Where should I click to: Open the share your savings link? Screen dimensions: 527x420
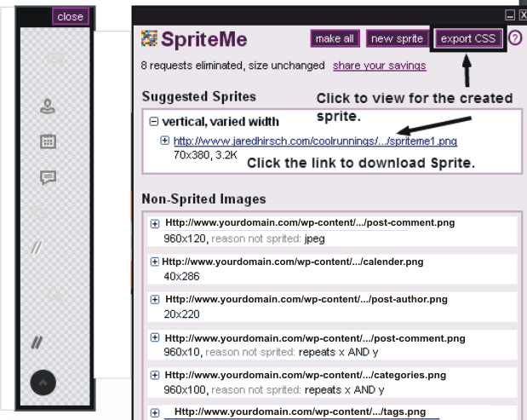[x=380, y=66]
